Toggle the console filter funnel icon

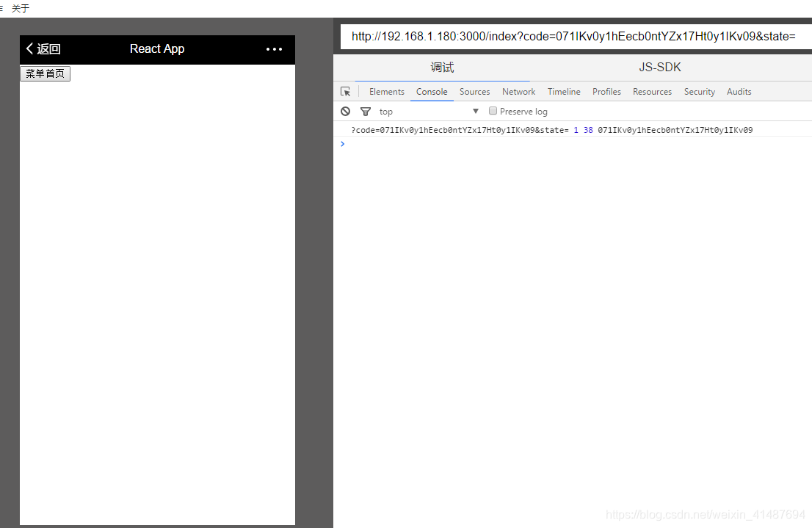(x=366, y=112)
